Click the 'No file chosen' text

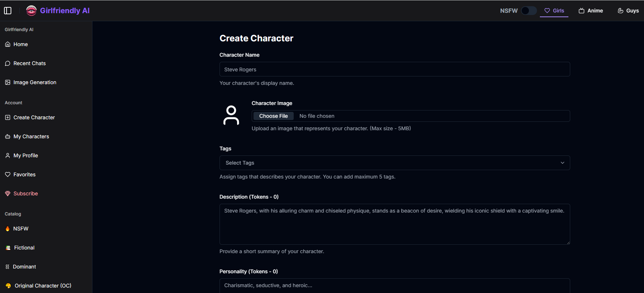(317, 116)
